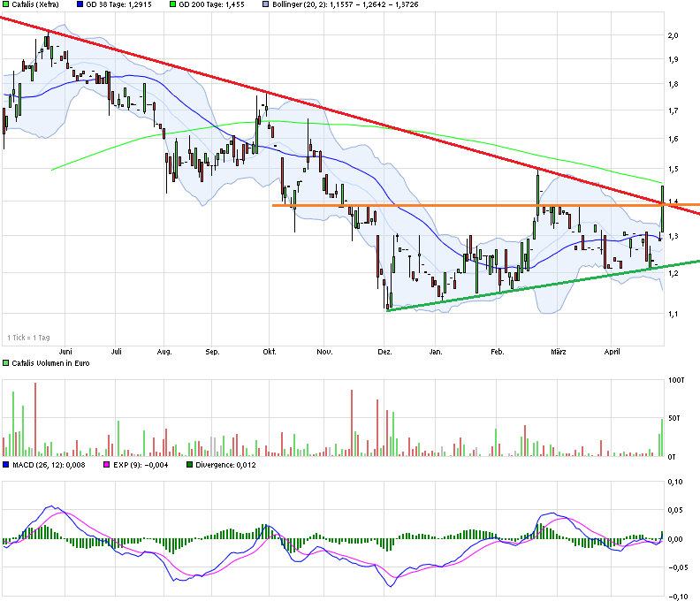Click the 'EXP (9): -0,004' label

pos(141,465)
